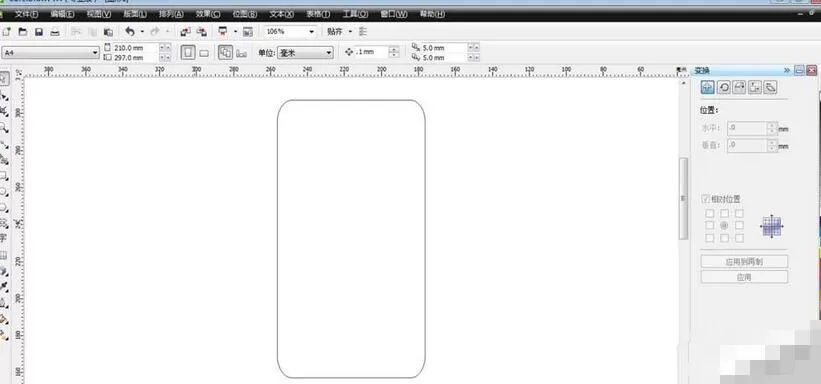
Task: Click the nudge offset stepper arrows
Action: click(x=394, y=52)
